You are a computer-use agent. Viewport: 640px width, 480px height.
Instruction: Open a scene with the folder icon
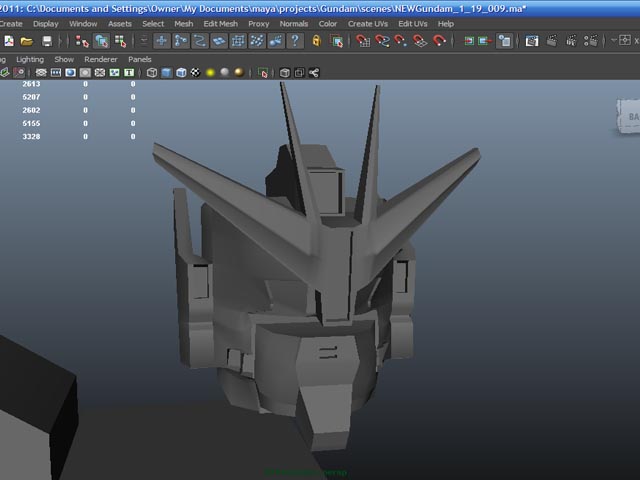point(27,41)
